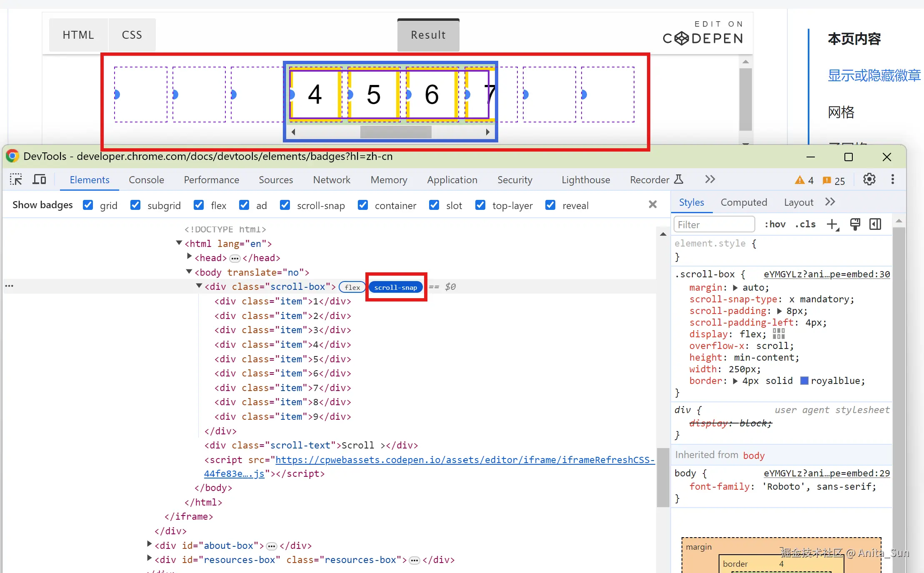Toggle the subgrid badge checkbox

tap(135, 205)
